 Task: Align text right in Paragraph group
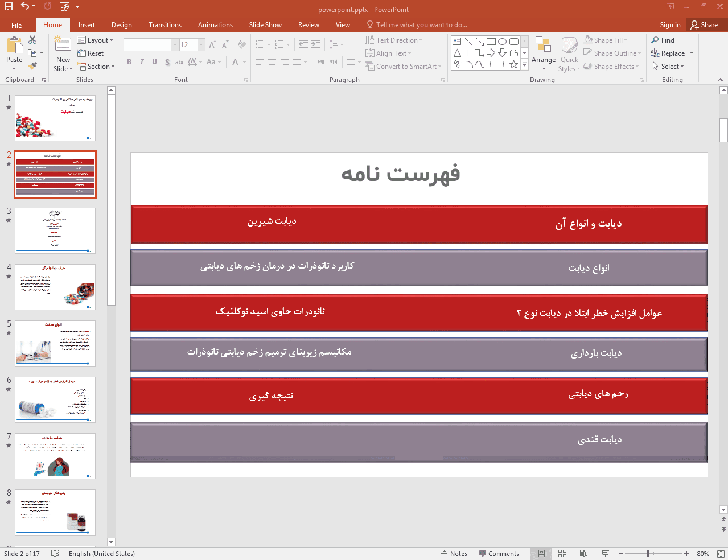click(285, 62)
